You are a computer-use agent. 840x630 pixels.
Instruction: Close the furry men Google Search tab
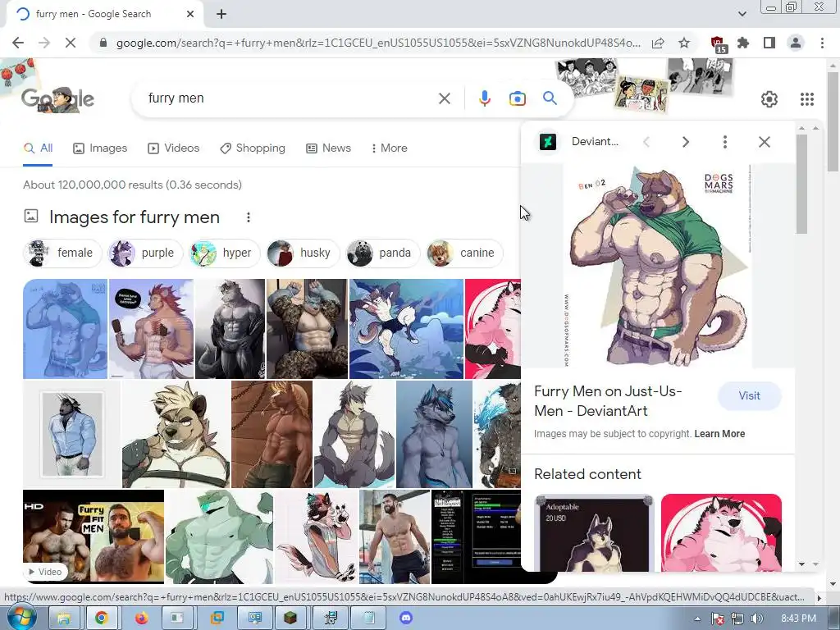[x=190, y=15]
